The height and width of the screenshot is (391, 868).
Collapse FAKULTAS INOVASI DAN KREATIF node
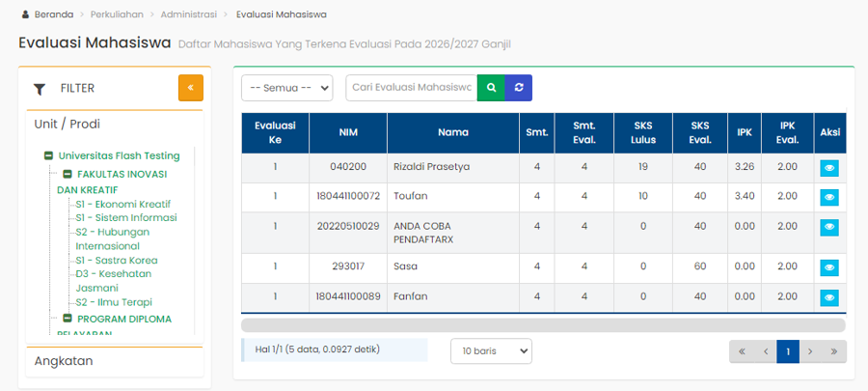[x=68, y=175]
